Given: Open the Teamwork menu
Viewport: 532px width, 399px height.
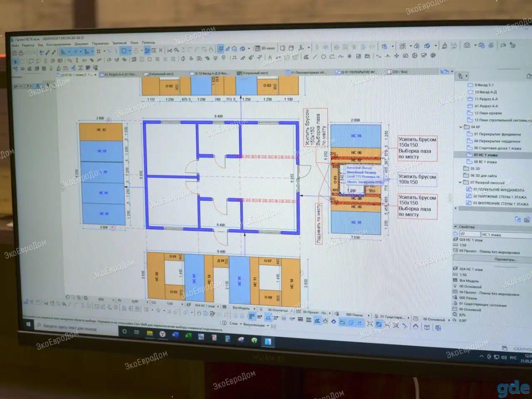Looking at the screenshot, I should coord(119,43).
